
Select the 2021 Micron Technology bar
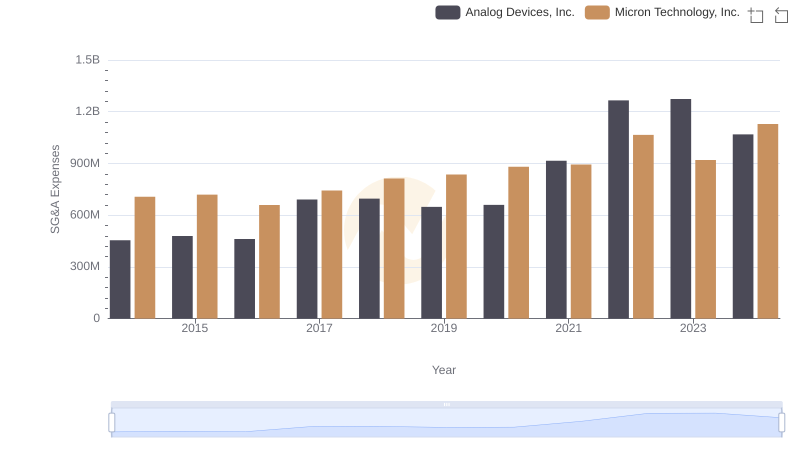(581, 242)
